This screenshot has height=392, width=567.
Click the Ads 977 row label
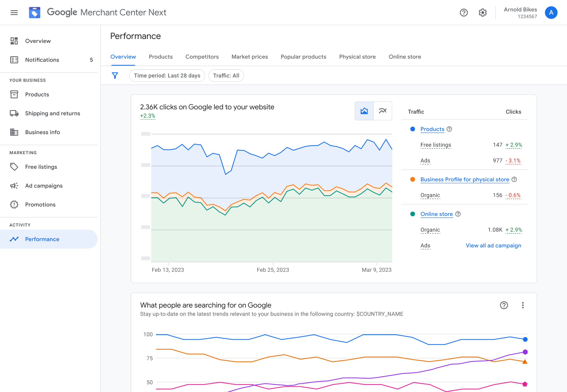tap(425, 161)
